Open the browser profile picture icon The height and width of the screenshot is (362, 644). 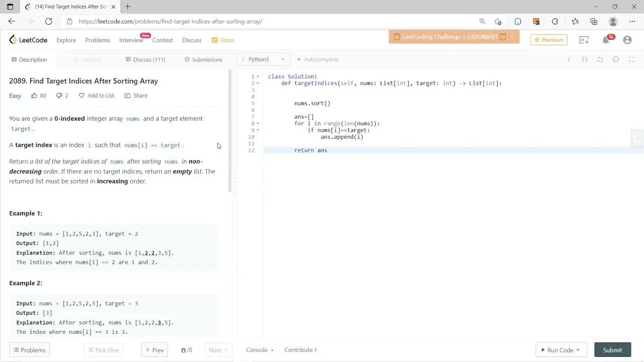click(613, 21)
